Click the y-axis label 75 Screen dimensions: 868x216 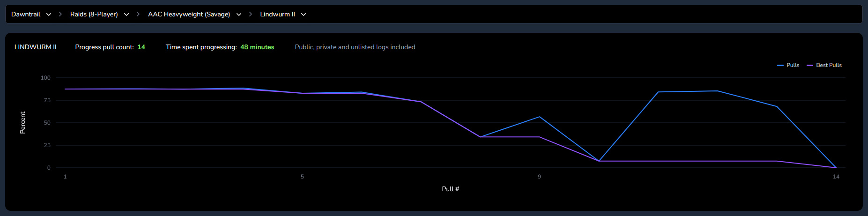coord(47,100)
